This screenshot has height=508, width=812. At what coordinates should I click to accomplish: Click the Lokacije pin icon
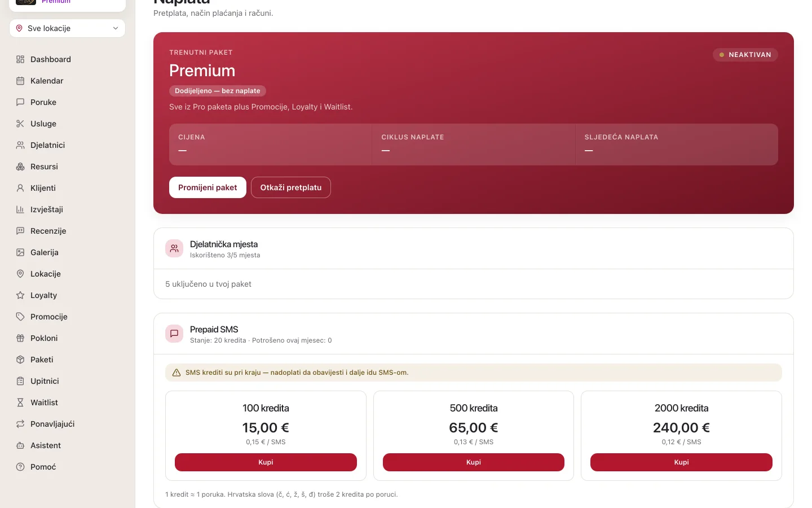point(20,274)
